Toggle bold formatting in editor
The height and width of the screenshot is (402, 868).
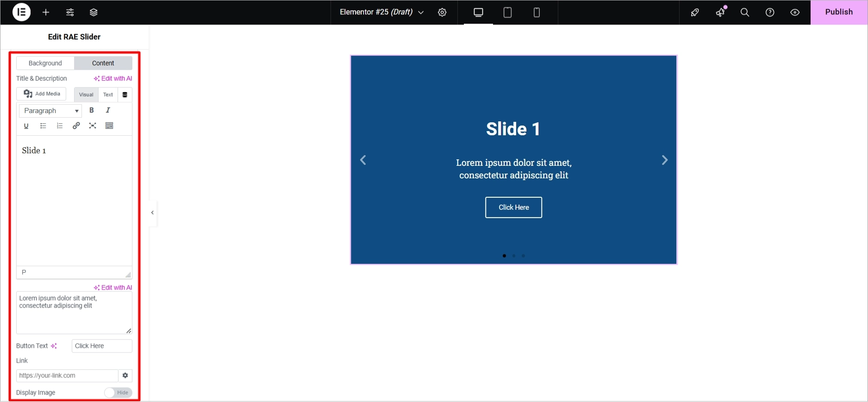tap(92, 110)
